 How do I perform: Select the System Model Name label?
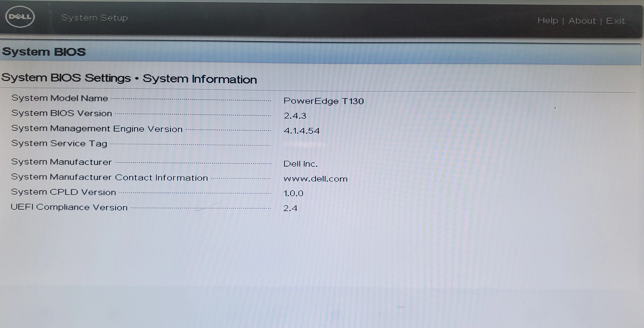(x=60, y=98)
